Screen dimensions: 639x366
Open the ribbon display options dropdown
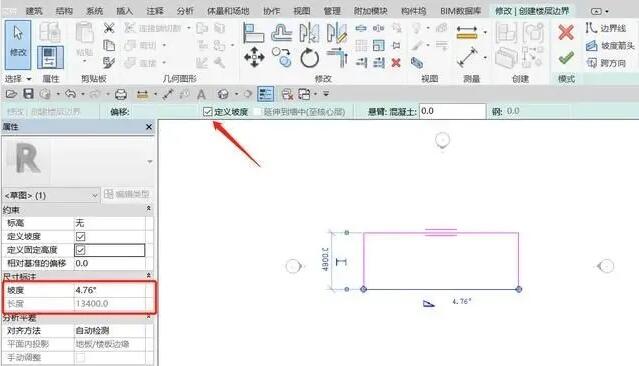coord(600,11)
